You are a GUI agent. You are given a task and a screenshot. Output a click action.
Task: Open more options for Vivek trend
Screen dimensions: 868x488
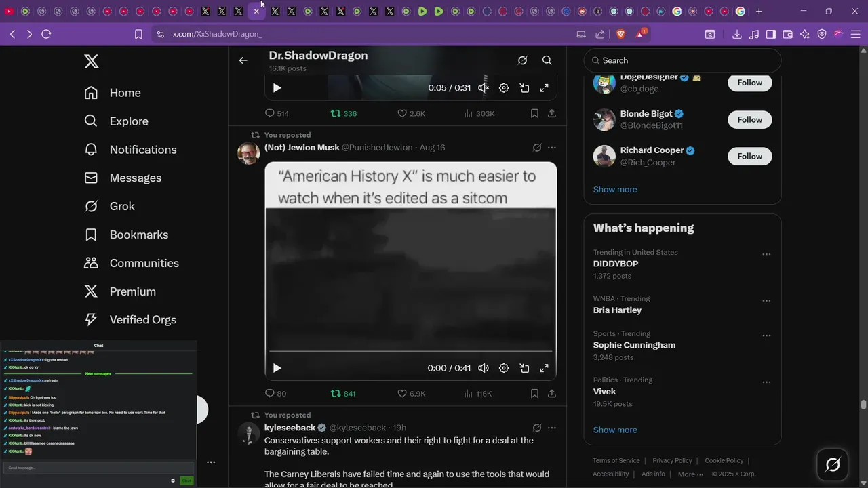[x=766, y=382]
